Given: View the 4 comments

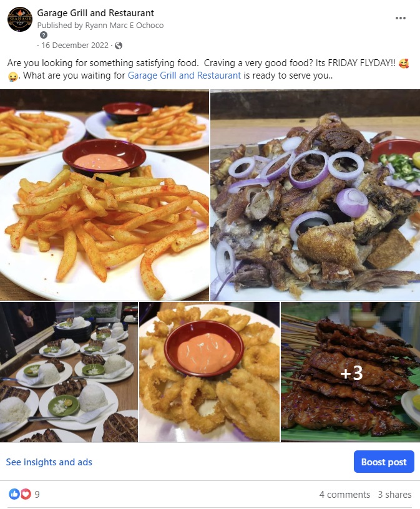Looking at the screenshot, I should click(344, 495).
